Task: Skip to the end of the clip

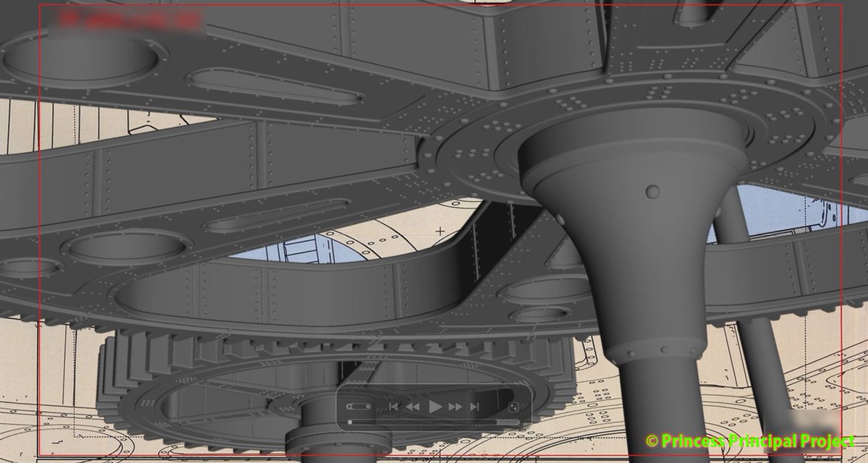Action: pos(475,407)
